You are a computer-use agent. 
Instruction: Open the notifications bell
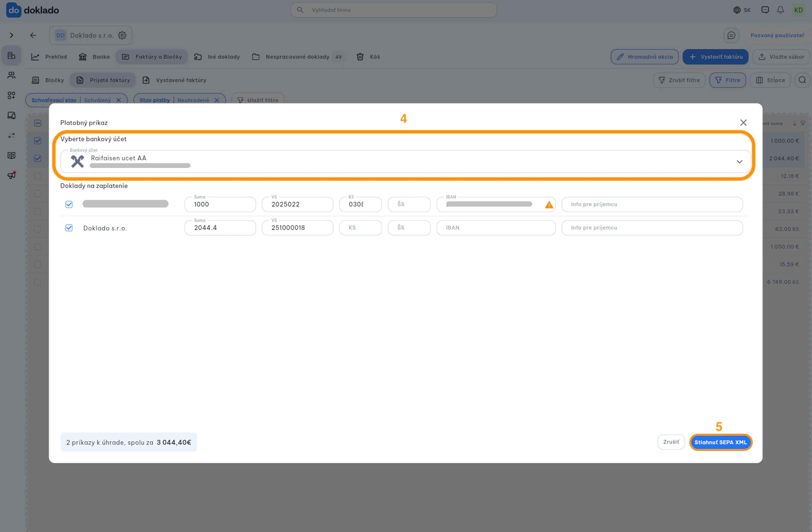[x=780, y=10]
